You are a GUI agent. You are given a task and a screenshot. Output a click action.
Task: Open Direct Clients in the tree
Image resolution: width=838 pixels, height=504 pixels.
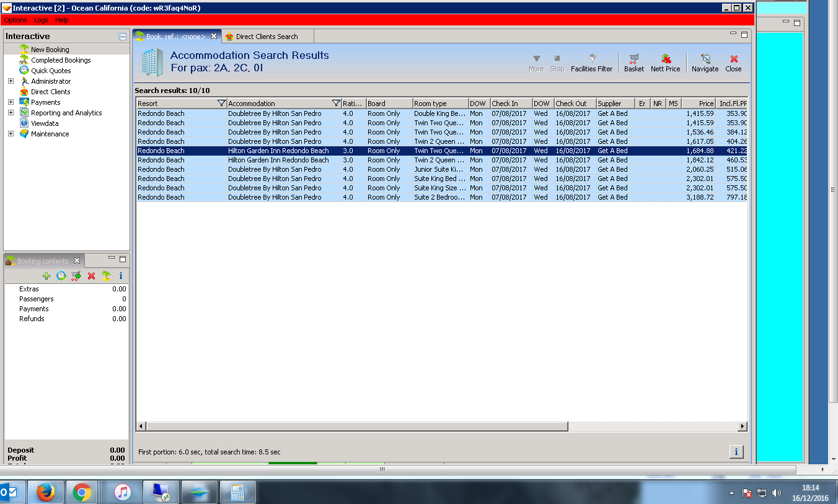[51, 92]
